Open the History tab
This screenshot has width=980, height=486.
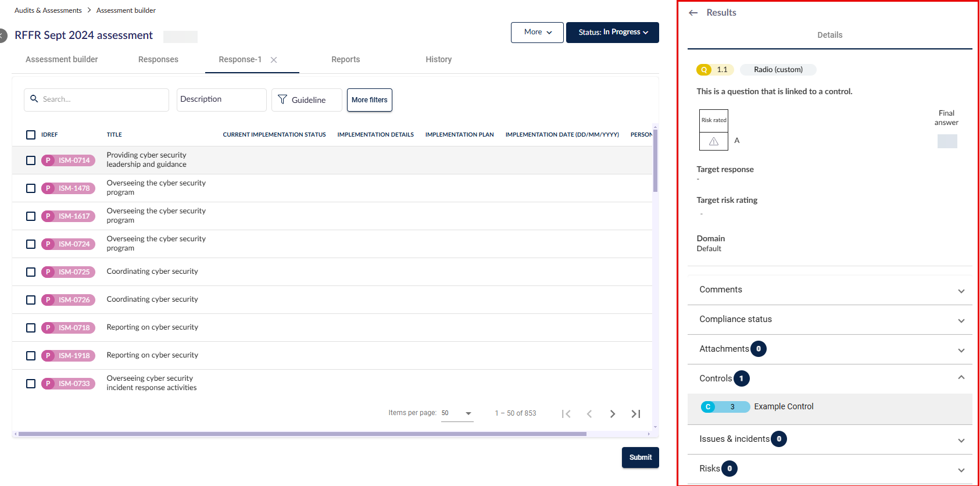438,59
